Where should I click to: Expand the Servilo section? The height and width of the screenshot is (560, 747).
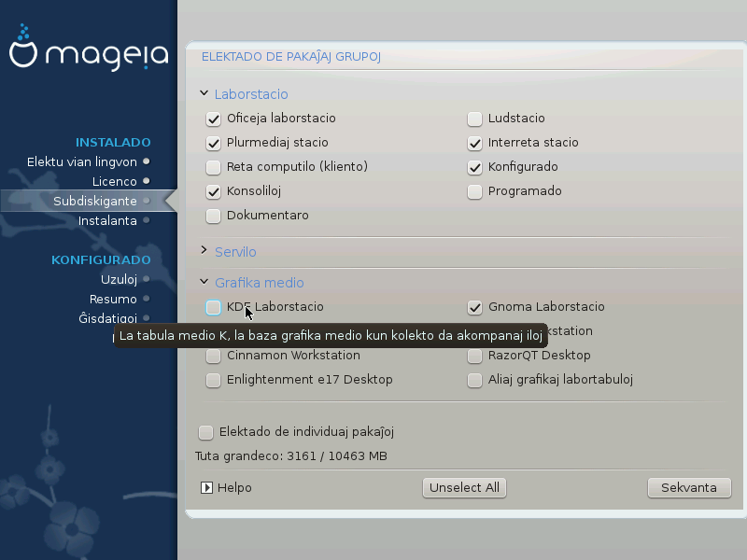tap(204, 252)
